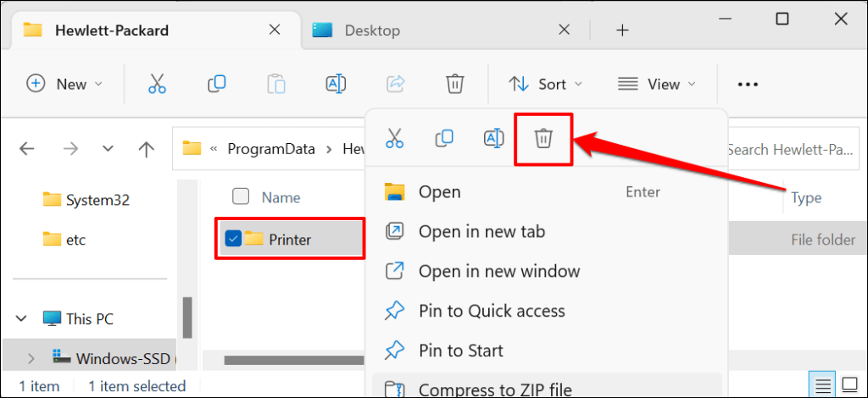Click the context menu Cut scissors icon
Screen dimensions: 868x398
coord(395,139)
